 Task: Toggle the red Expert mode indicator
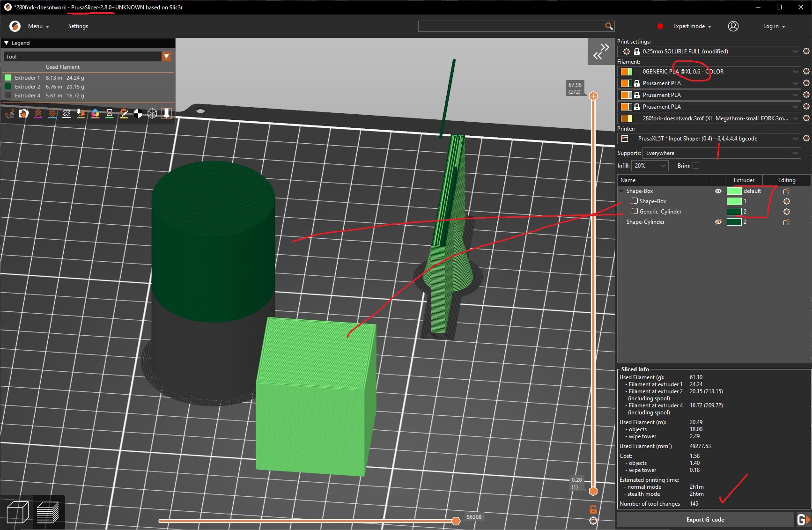660,26
